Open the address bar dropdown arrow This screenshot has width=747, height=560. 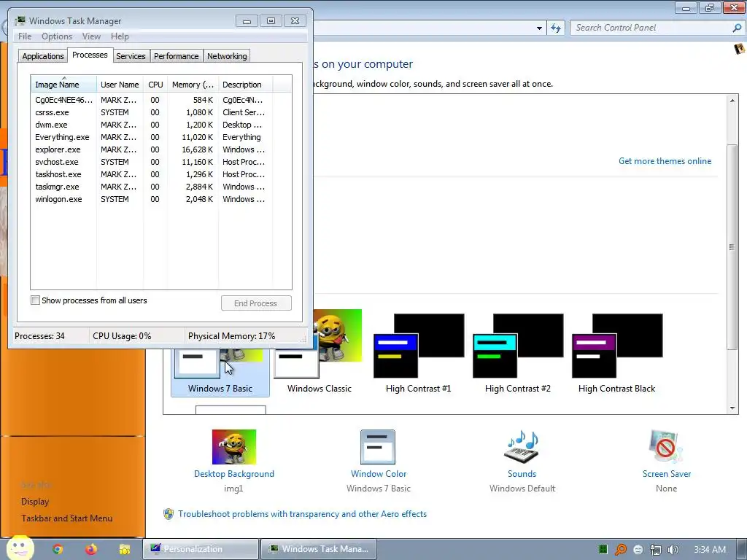coord(539,28)
